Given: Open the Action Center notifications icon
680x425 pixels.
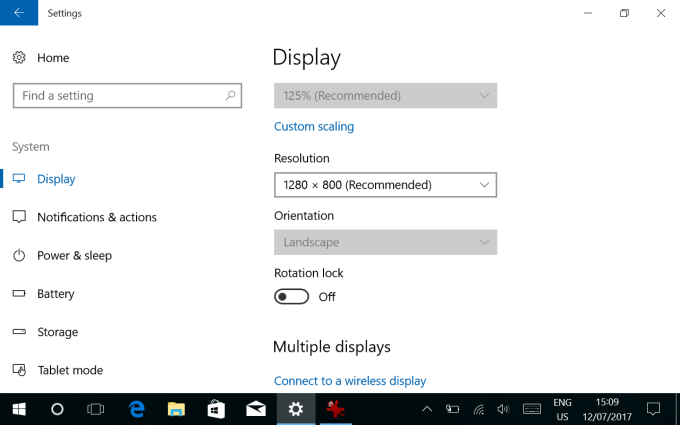Looking at the screenshot, I should 653,409.
